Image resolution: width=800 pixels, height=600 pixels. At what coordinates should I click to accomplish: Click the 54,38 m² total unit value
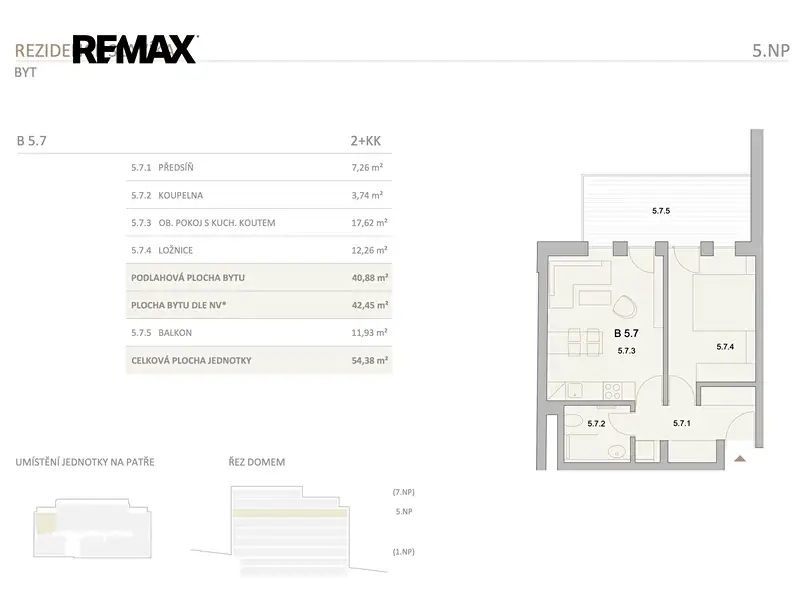(x=370, y=360)
